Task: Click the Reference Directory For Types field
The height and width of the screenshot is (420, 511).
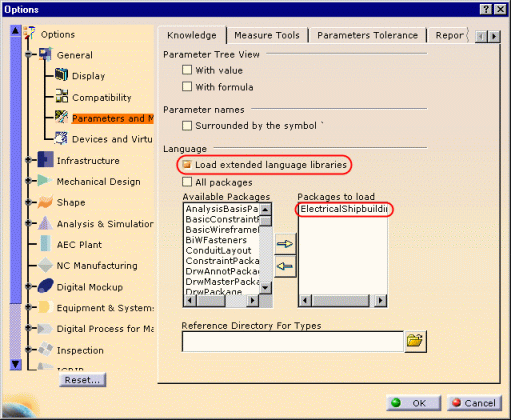Action: point(293,341)
